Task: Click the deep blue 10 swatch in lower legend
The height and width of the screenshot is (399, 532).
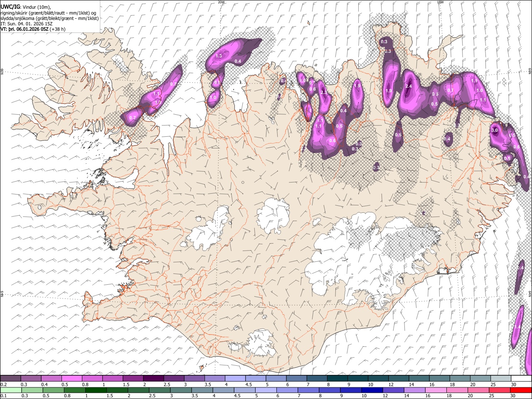Action: point(372,390)
